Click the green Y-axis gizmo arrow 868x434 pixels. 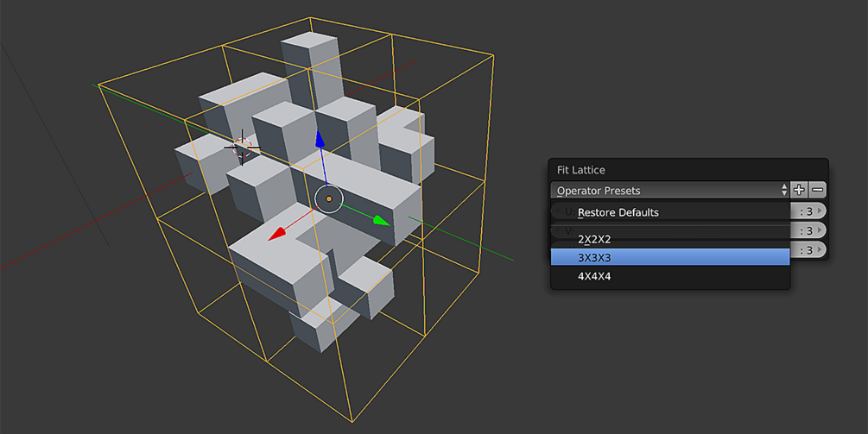click(x=382, y=221)
